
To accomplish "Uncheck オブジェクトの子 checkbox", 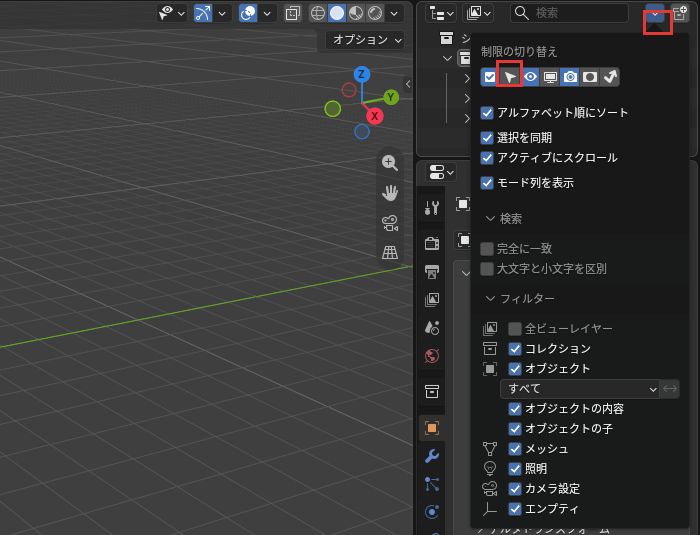I will [515, 429].
